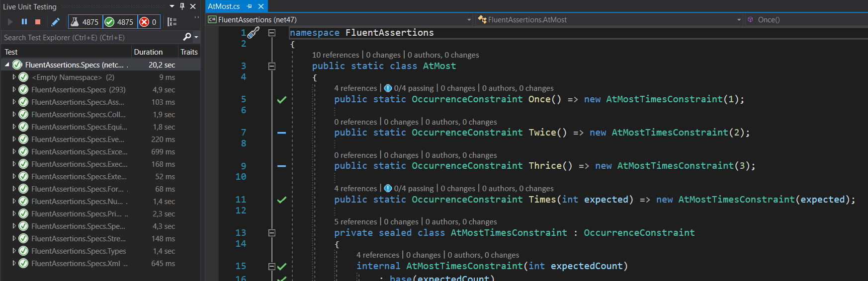Click the search magnifier icon in Test Explorer
Viewport: 868px width, 281px height.
(x=187, y=37)
